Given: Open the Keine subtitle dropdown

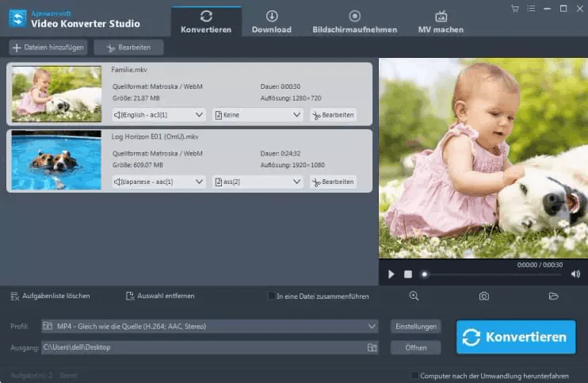Looking at the screenshot, I should 258,115.
